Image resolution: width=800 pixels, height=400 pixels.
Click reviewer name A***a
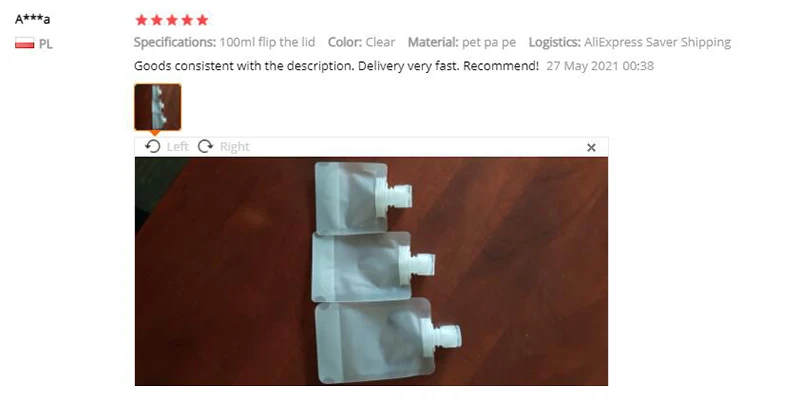(33, 19)
